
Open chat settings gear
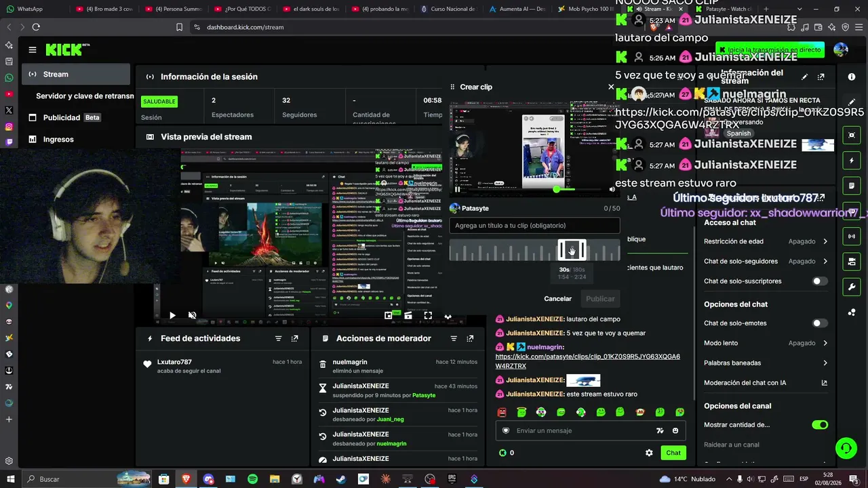(x=649, y=453)
